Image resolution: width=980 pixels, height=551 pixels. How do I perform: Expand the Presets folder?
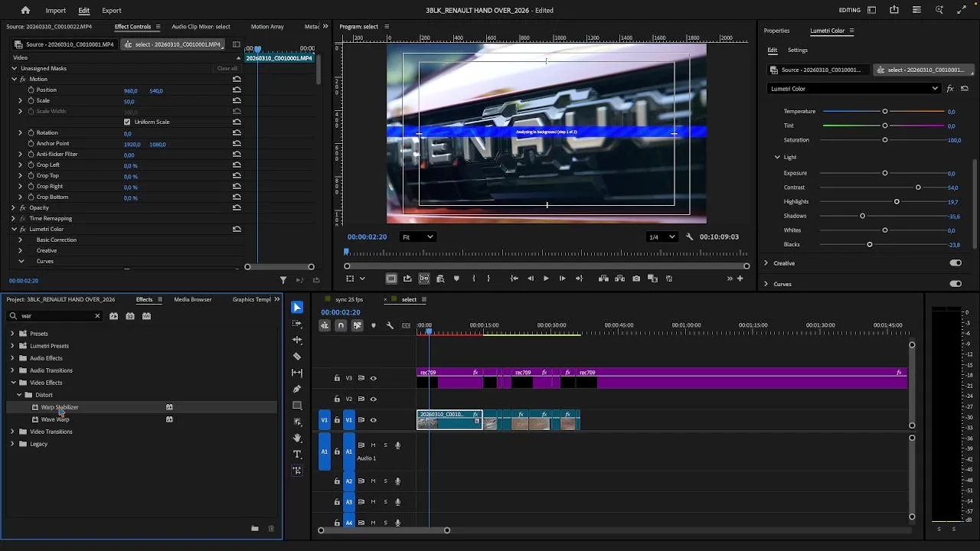[12, 334]
